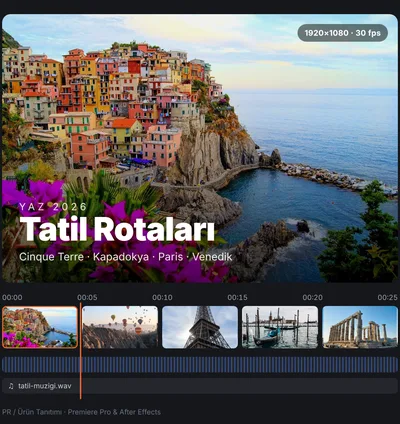Select the Greek temple ruins clip
The height and width of the screenshot is (424, 400).
[360, 327]
